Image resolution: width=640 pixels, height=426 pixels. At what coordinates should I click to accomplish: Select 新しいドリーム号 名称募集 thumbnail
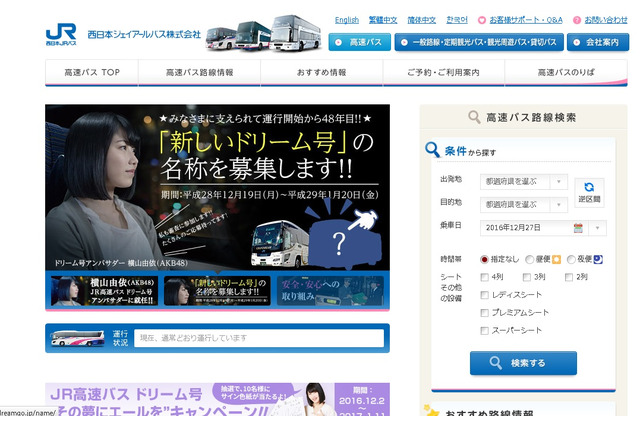coord(217,291)
